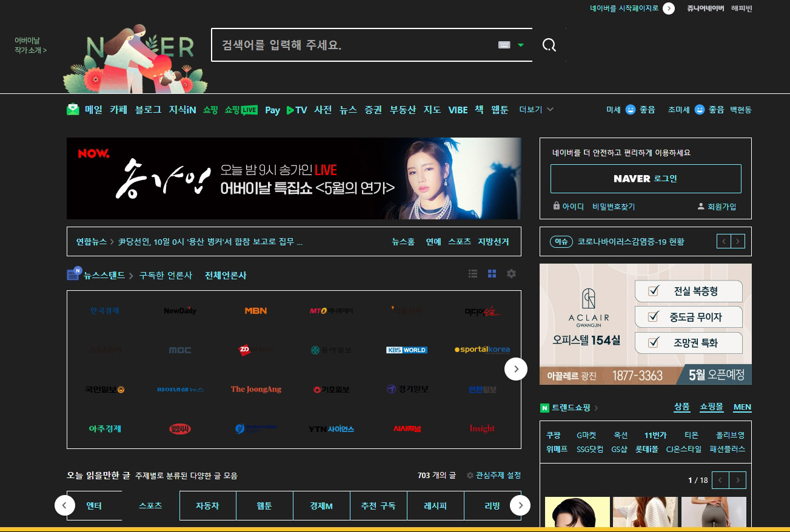Open The JoongAng press logo
The width and height of the screenshot is (790, 532).
(x=256, y=389)
